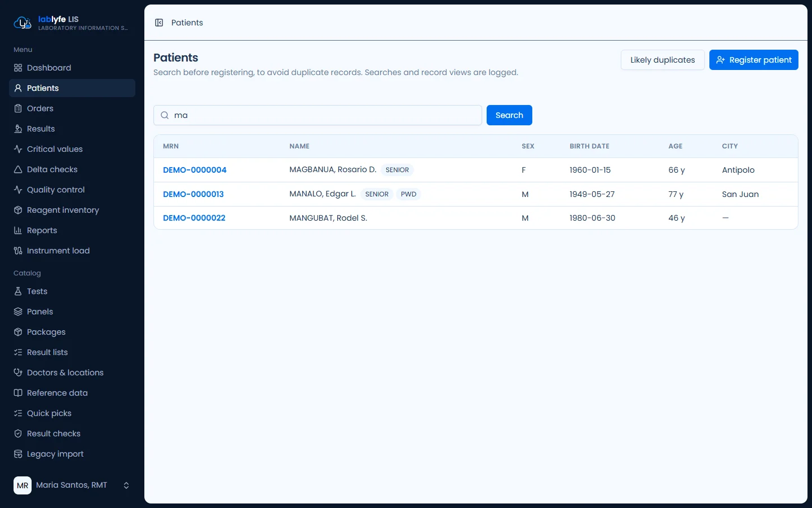Open the Dashboard menu item
812x508 pixels.
pyautogui.click(x=72, y=68)
